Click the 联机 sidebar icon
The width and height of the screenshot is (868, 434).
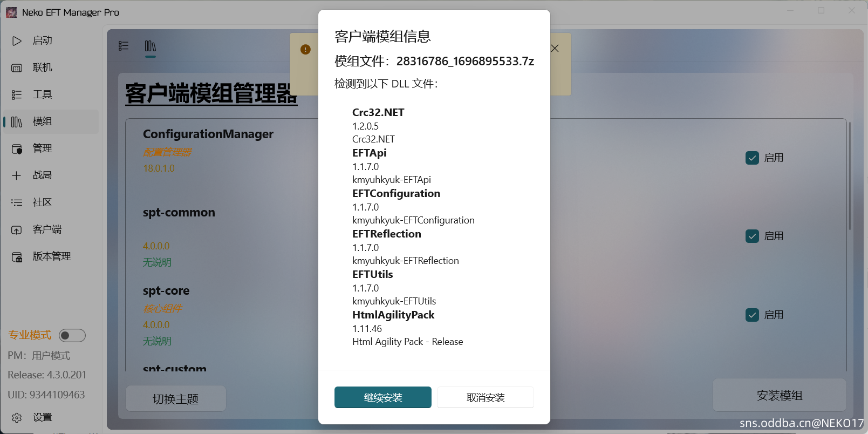(17, 67)
